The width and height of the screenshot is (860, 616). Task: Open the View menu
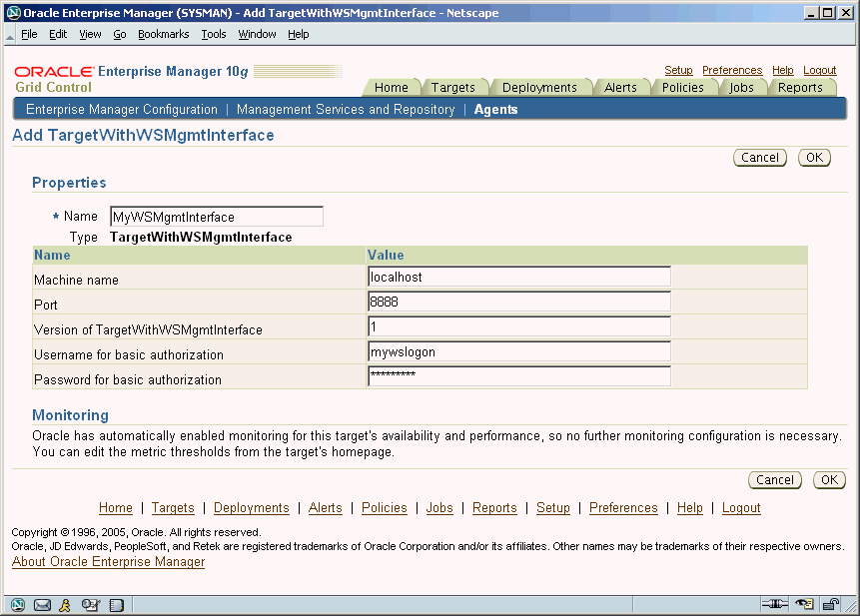[90, 34]
